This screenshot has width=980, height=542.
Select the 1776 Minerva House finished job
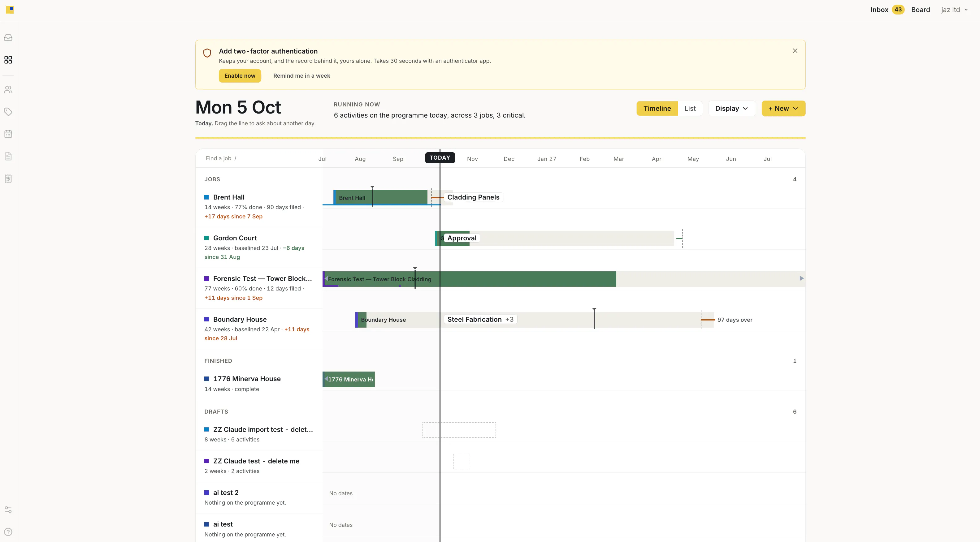point(259,384)
